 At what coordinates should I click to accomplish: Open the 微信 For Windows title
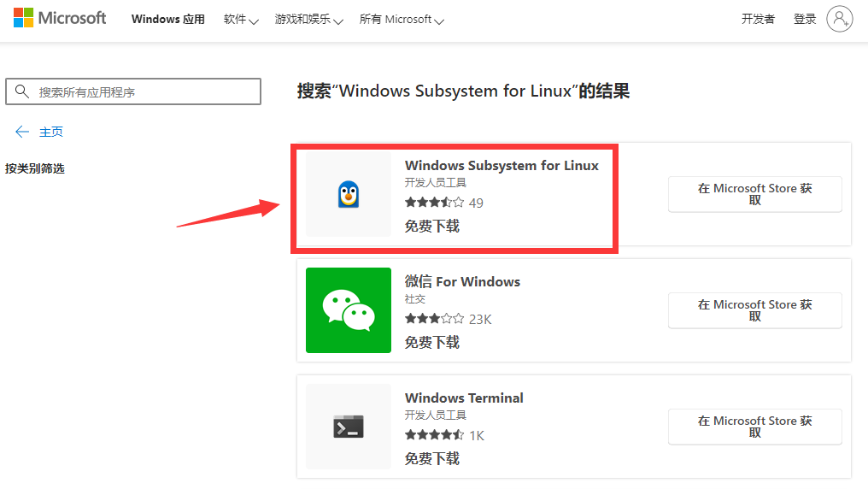[462, 282]
